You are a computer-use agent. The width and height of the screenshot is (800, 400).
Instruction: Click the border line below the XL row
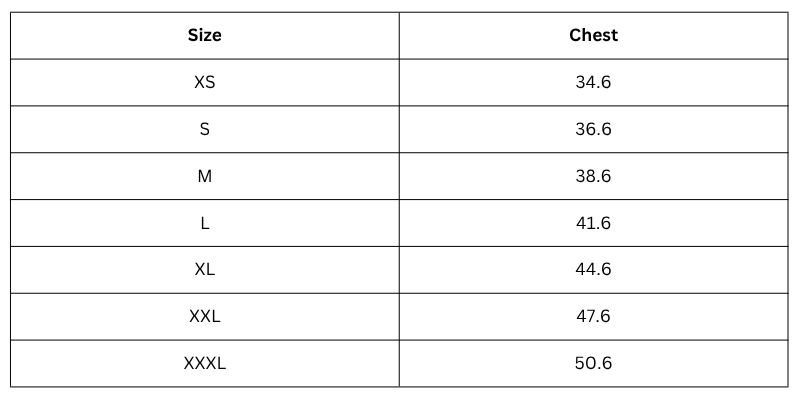399,293
